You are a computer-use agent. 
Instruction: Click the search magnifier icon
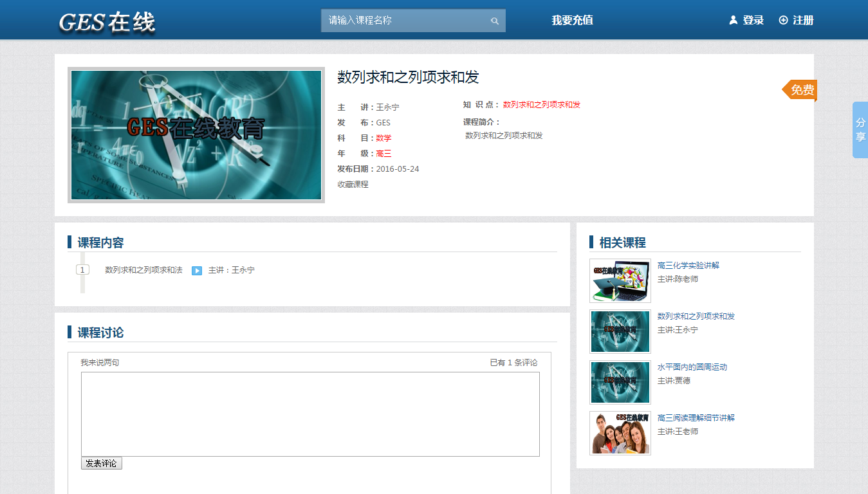(494, 21)
